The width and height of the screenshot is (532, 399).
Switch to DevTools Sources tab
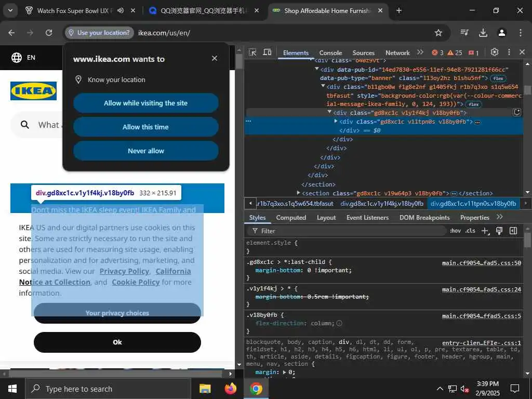pyautogui.click(x=363, y=53)
